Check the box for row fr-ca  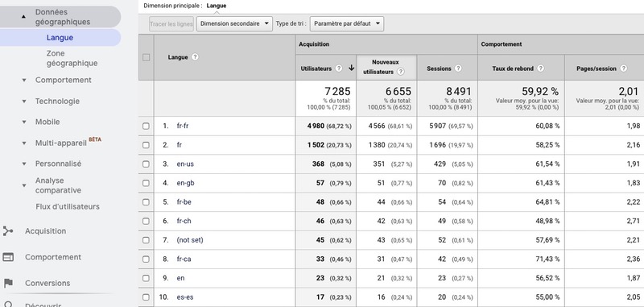pos(146,259)
